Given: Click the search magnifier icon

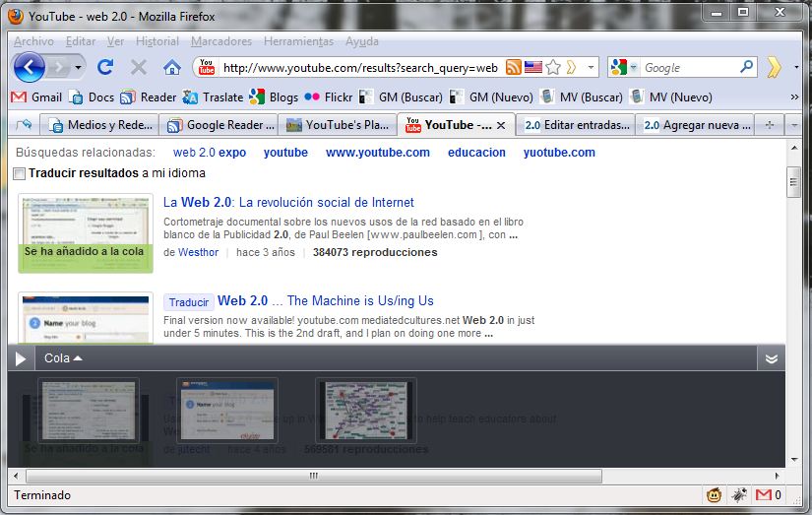Looking at the screenshot, I should pos(747,66).
